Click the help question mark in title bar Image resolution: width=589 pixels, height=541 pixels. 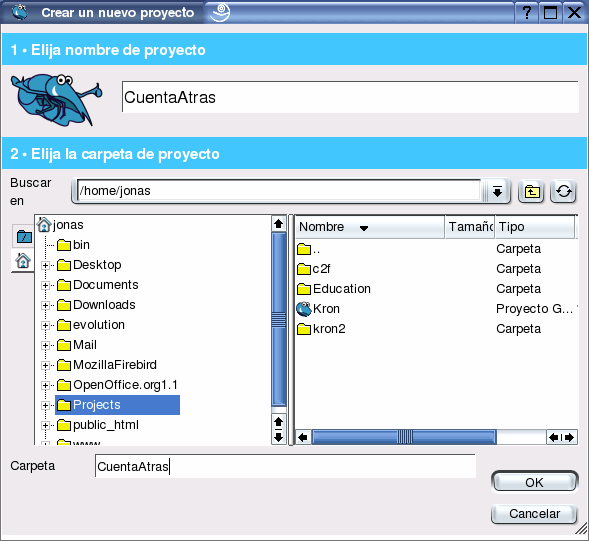click(x=527, y=12)
